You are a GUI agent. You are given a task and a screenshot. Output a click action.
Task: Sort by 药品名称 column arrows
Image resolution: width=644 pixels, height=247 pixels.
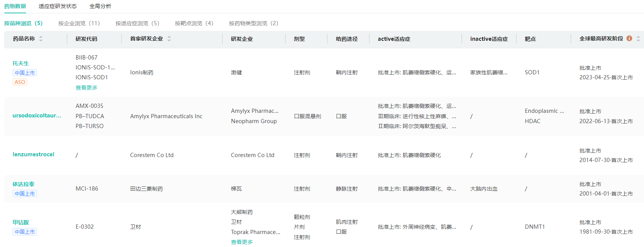point(41,39)
